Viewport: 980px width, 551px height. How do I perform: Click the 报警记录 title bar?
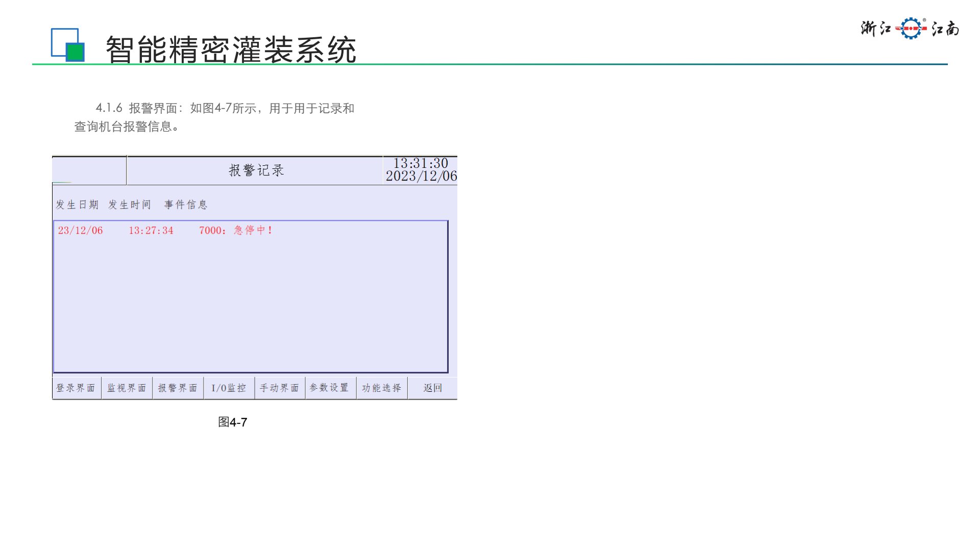pyautogui.click(x=255, y=170)
